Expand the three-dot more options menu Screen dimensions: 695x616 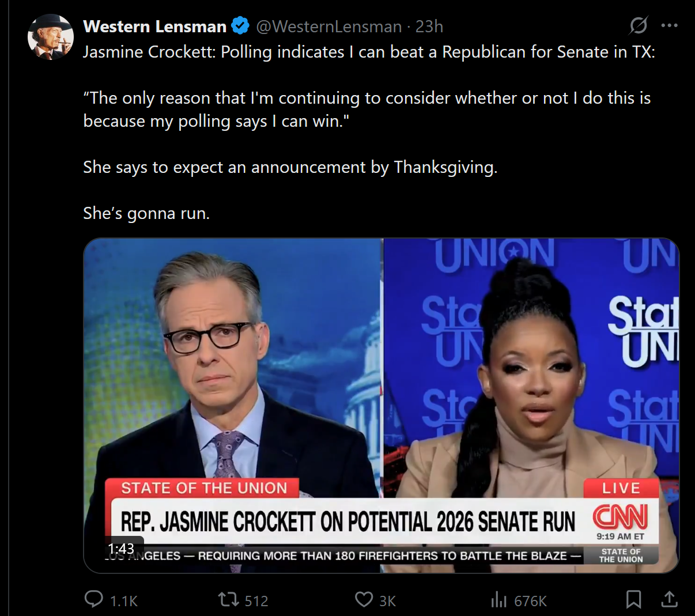pyautogui.click(x=669, y=25)
